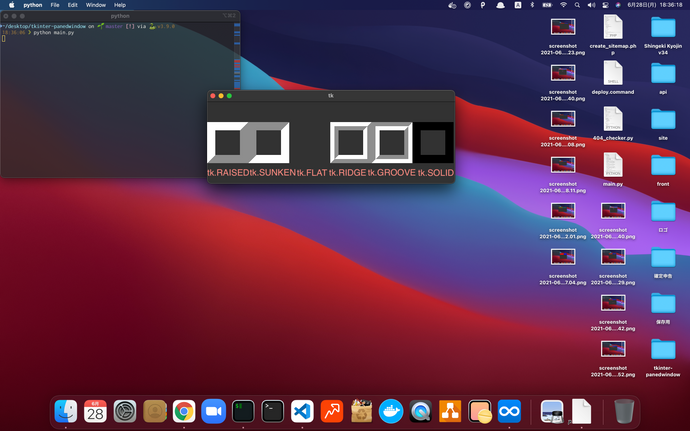Viewport: 690px width, 431px height.
Task: Open Spotlight search magnifier in menu bar
Action: (x=577, y=5)
